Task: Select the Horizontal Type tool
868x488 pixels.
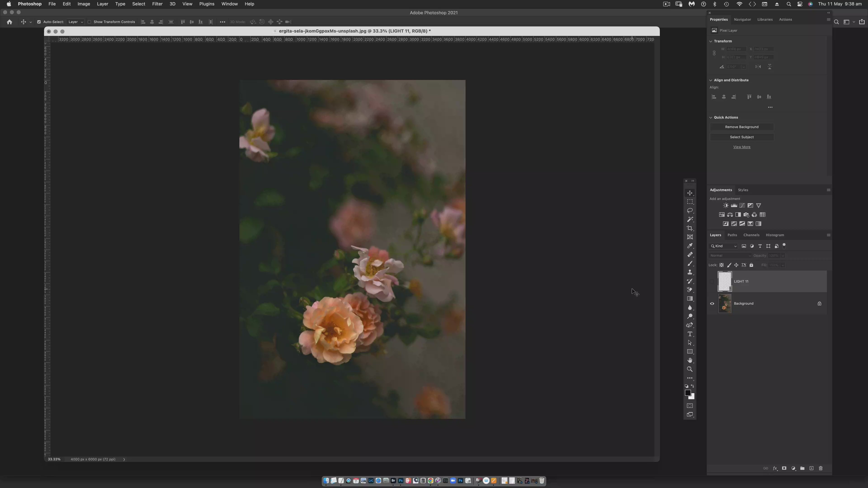Action: [690, 334]
